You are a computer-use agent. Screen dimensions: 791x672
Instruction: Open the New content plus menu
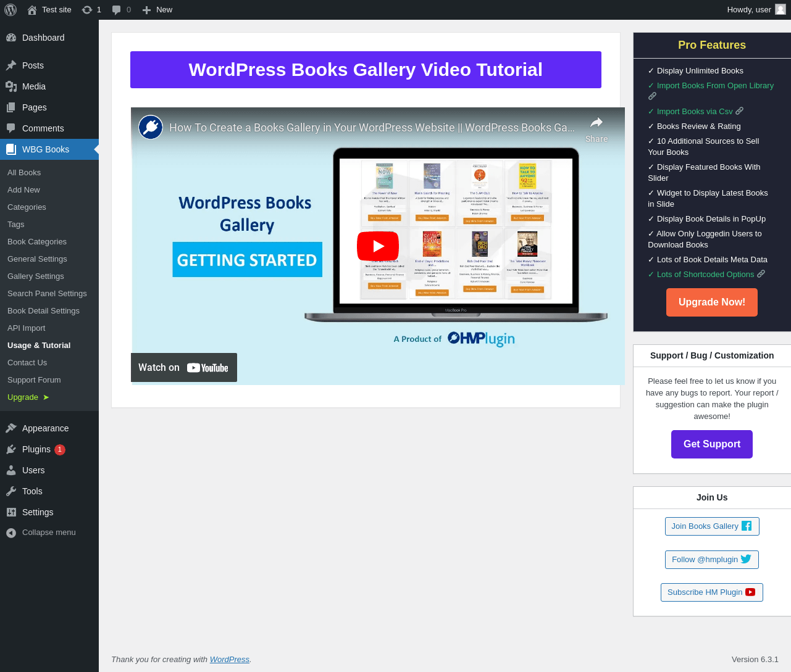coord(157,10)
